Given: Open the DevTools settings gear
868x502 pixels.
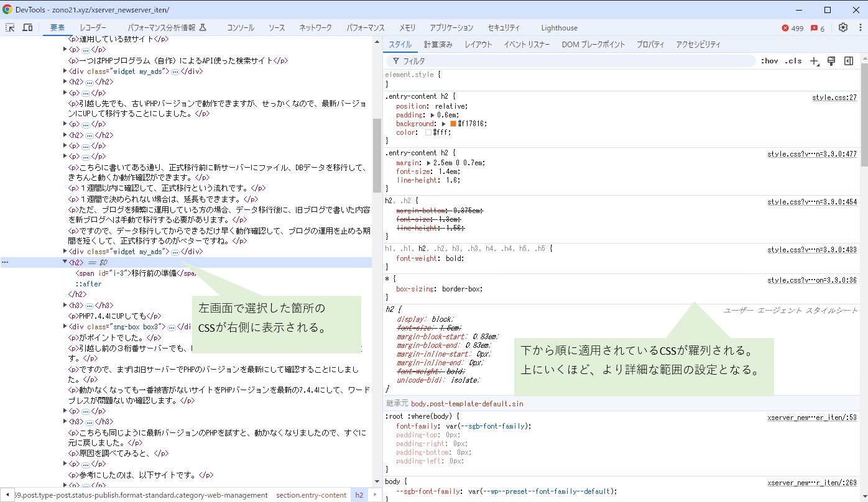Looking at the screenshot, I should click(843, 27).
